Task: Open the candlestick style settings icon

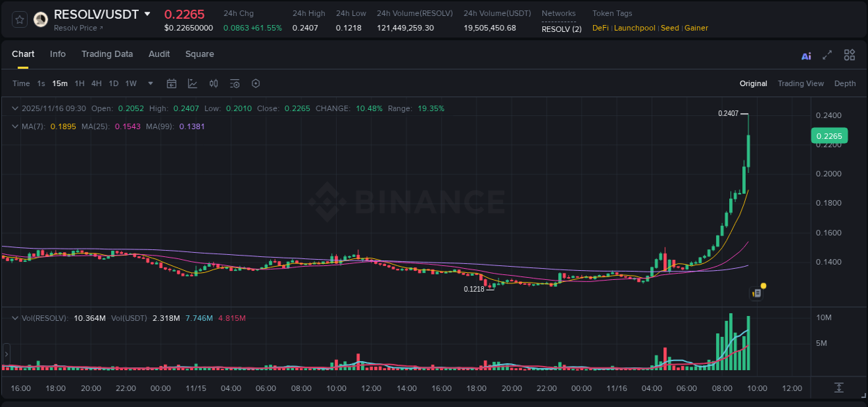Action: click(x=213, y=83)
